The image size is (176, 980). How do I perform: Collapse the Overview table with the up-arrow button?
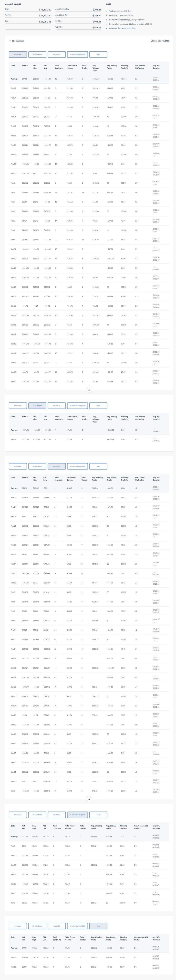coord(89,390)
